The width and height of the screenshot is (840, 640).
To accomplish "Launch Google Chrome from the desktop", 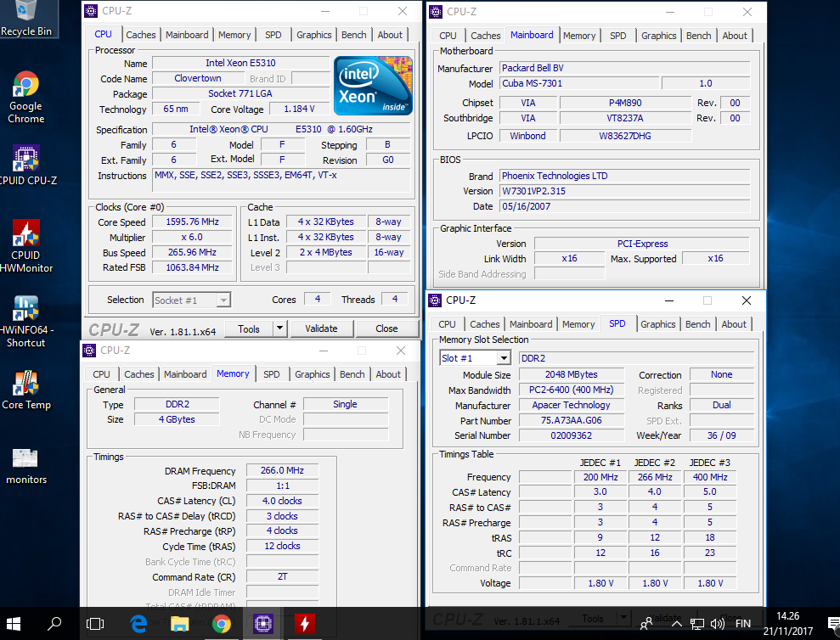I will [x=25, y=98].
